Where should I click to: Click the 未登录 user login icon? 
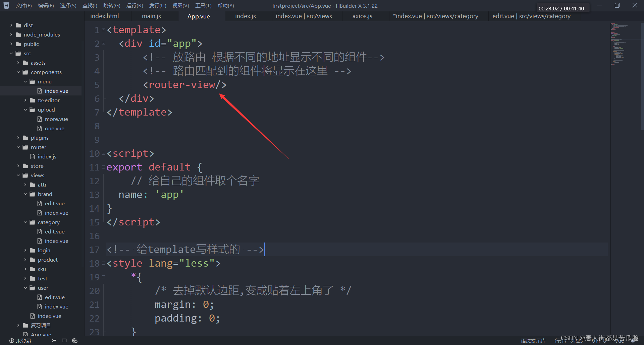pyautogui.click(x=12, y=341)
